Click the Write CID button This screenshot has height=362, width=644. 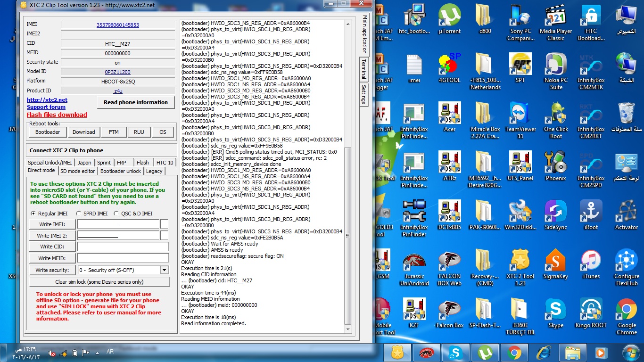tap(52, 247)
